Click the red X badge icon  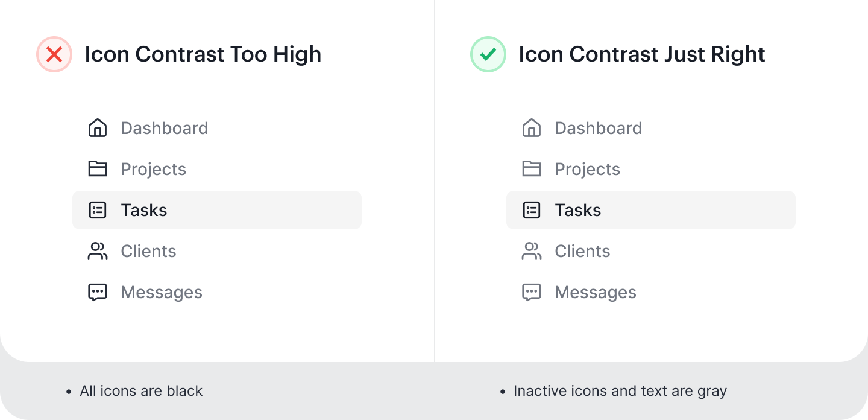pyautogui.click(x=54, y=54)
